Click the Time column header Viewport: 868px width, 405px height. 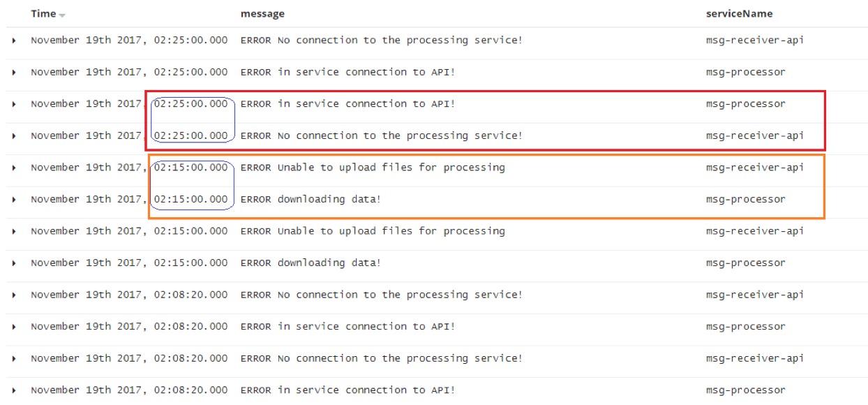43,14
